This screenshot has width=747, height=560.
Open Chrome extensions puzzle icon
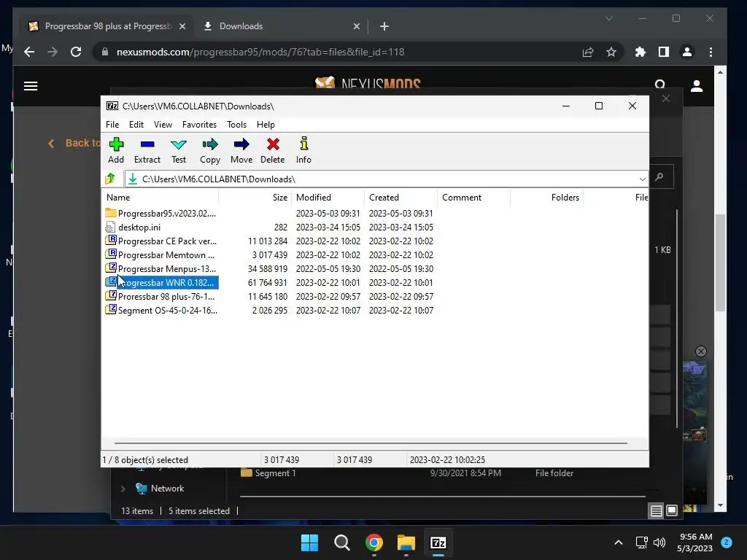[640, 52]
